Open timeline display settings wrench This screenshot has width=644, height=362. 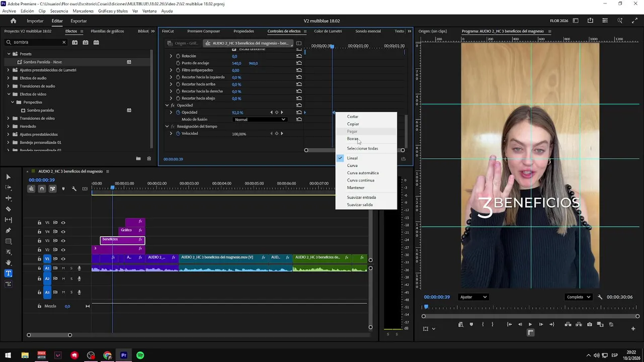(x=74, y=189)
